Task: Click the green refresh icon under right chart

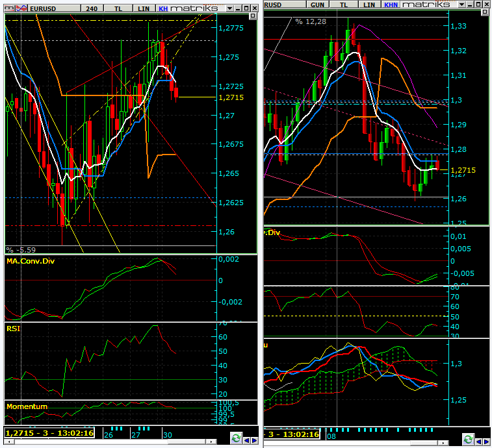Action: pyautogui.click(x=467, y=440)
